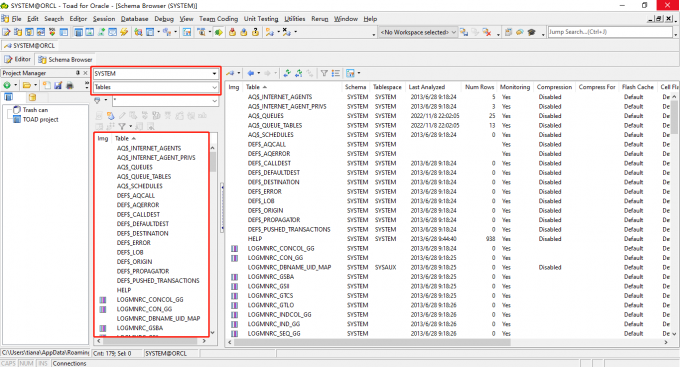
Task: Click the blue back arrow in right pane
Action: point(251,73)
